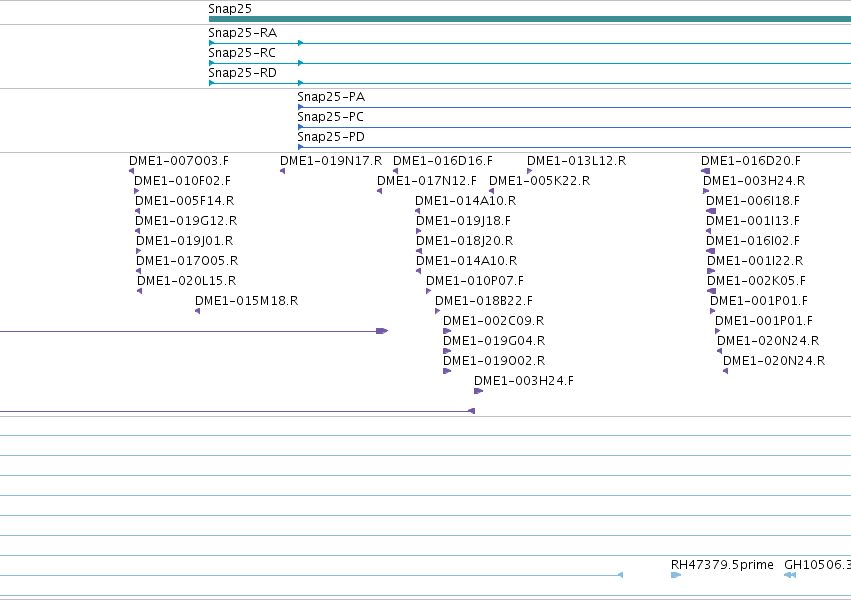Select the Snap25-RA transcript label
Screen dimensions: 851x600
coord(243,33)
